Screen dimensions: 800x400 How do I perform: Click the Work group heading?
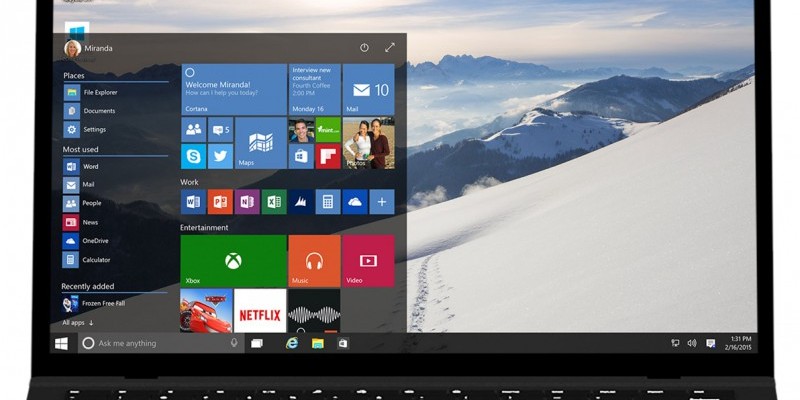coord(189,182)
